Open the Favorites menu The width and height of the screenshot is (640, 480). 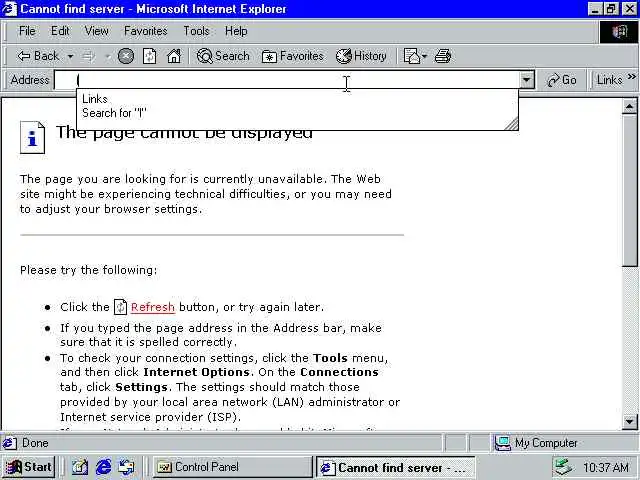[146, 31]
